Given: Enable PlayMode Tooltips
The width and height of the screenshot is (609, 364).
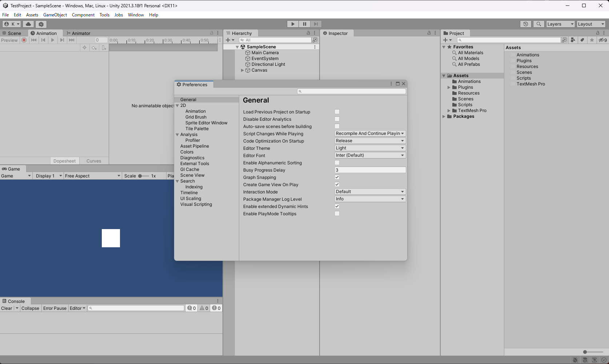Looking at the screenshot, I should [337, 213].
